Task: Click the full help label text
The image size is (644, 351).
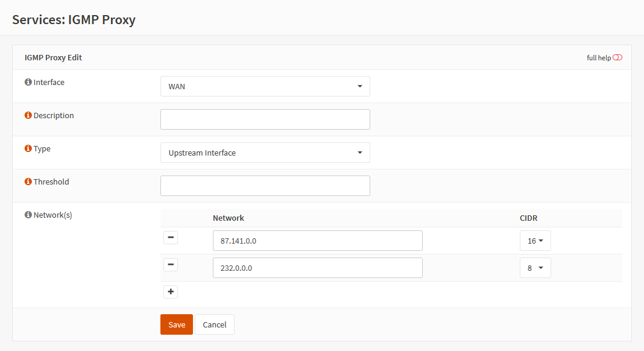Action: (598, 58)
